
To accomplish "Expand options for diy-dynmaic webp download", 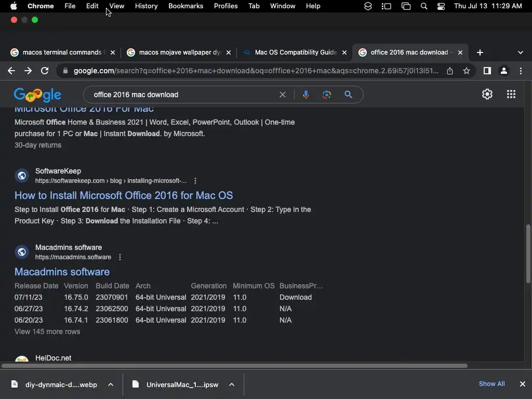I will (x=110, y=384).
